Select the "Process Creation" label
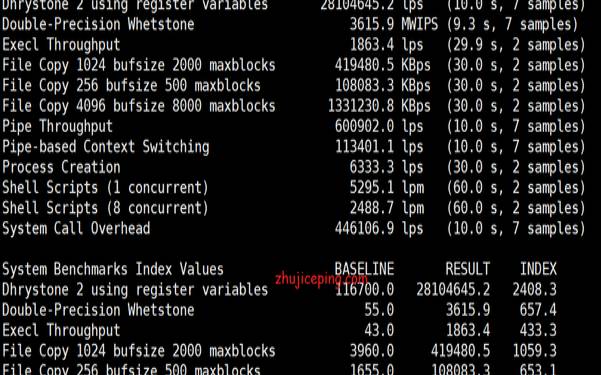Viewport: 601px width, 375px height. [x=61, y=168]
